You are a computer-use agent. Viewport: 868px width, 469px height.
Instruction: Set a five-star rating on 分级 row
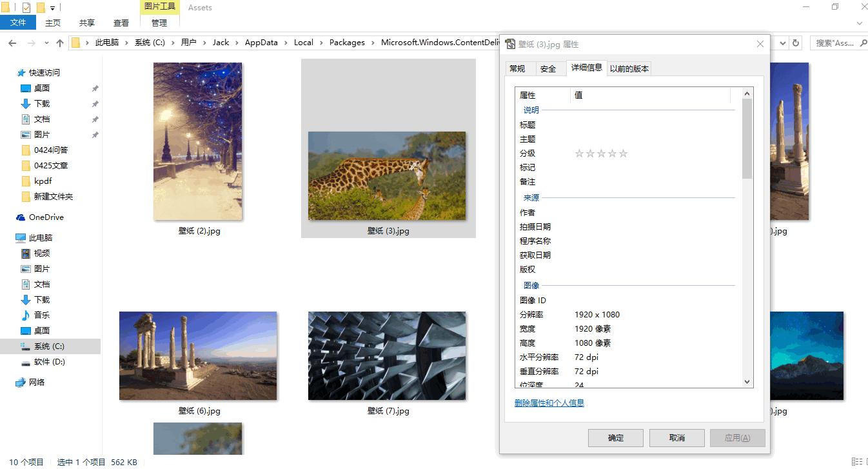coord(622,153)
